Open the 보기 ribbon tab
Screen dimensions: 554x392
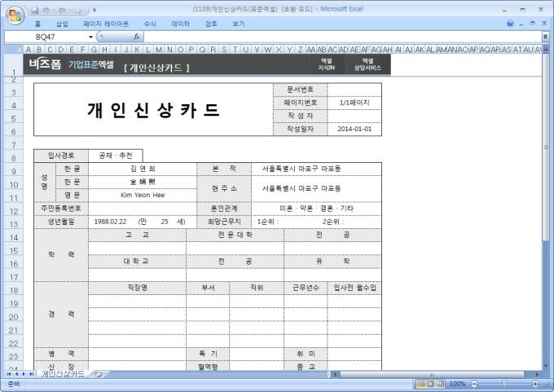pos(239,24)
